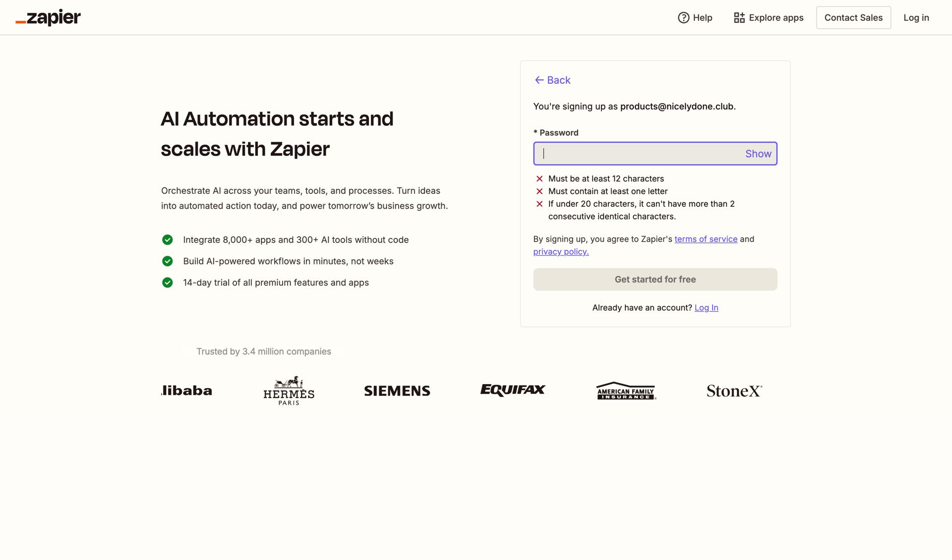Open the privacy policy link
The width and height of the screenshot is (952, 560).
tap(560, 251)
